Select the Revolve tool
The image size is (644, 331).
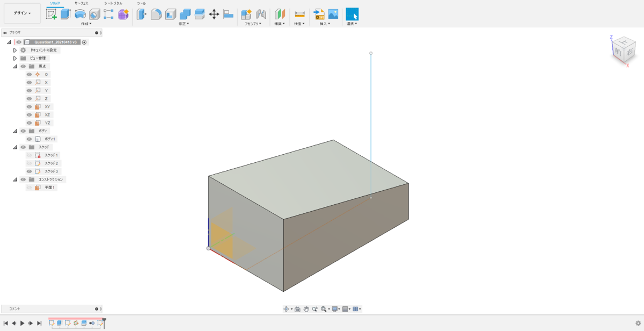click(80, 15)
